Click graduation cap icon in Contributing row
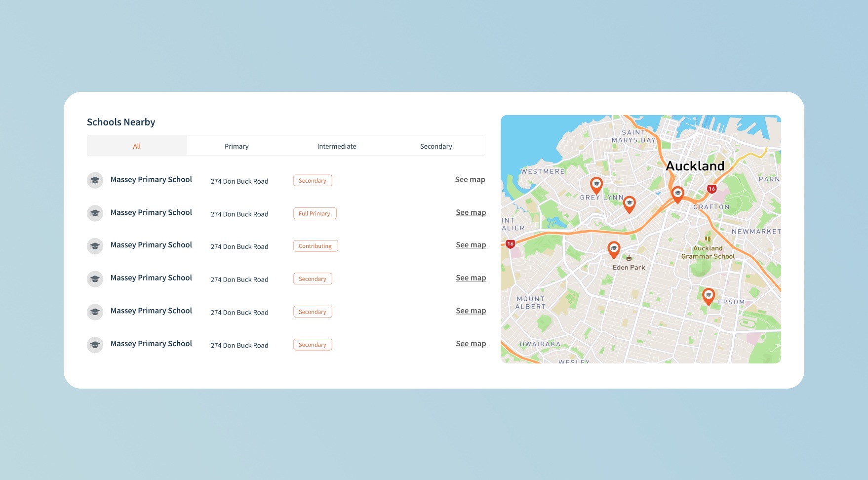Viewport: 868px width, 480px height. [x=95, y=246]
